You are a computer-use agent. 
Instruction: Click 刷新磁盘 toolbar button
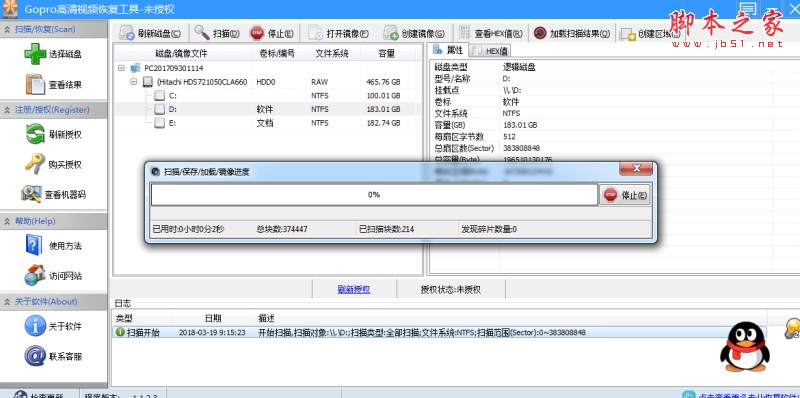click(x=150, y=34)
